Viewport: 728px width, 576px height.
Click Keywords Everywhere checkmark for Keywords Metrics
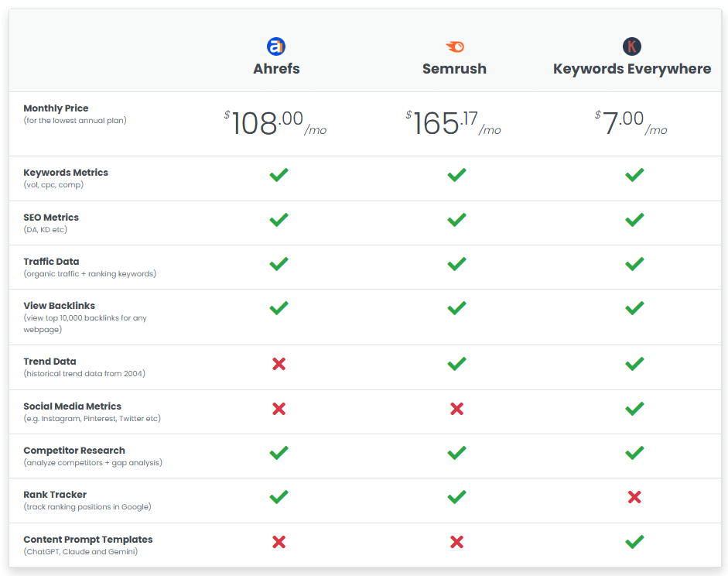pyautogui.click(x=634, y=175)
